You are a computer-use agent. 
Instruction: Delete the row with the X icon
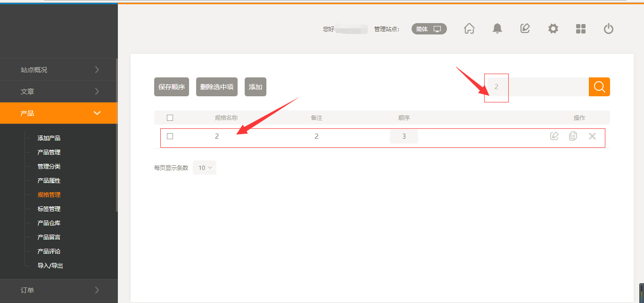tap(593, 136)
